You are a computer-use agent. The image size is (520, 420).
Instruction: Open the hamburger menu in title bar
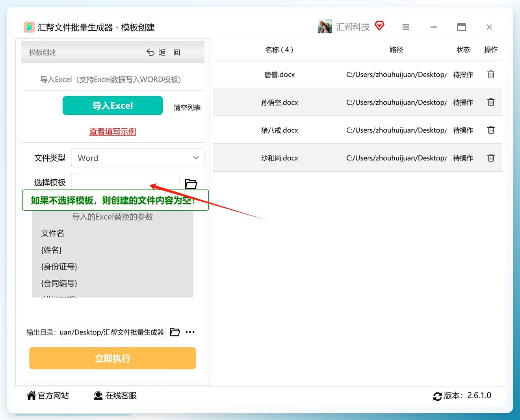(x=406, y=27)
